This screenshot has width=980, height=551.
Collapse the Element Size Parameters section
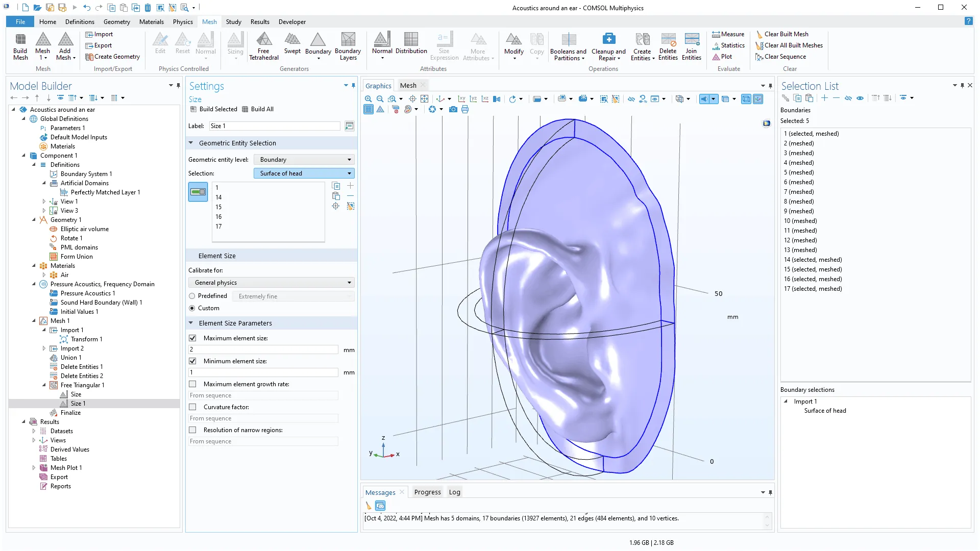coord(191,323)
